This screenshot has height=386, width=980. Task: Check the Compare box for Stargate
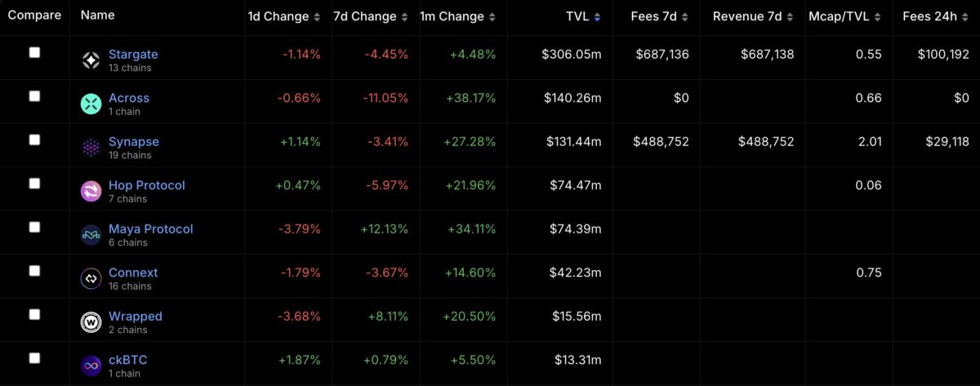(34, 52)
